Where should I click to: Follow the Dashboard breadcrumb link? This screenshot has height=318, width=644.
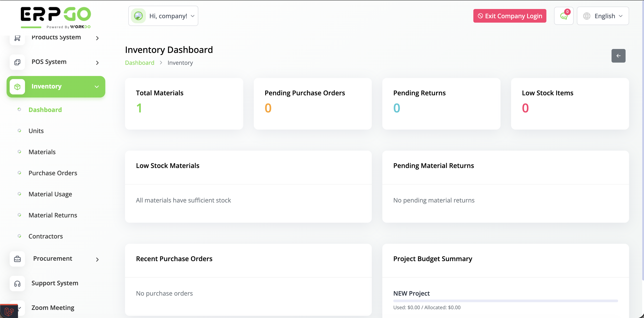(x=140, y=63)
